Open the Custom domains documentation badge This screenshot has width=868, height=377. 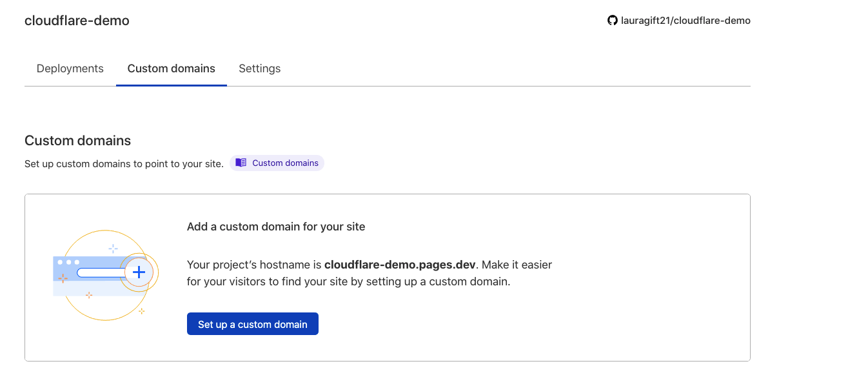tap(277, 162)
